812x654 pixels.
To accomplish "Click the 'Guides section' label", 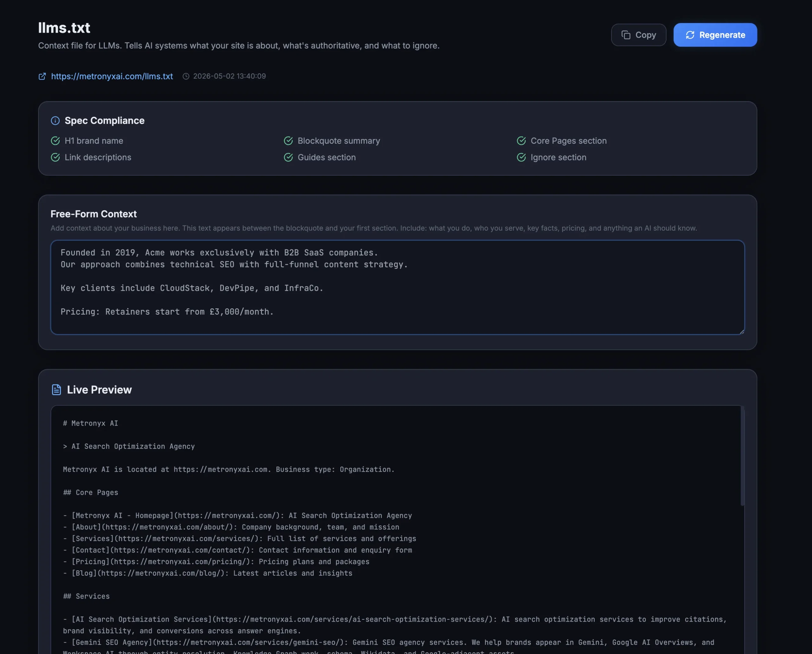I will pos(327,157).
